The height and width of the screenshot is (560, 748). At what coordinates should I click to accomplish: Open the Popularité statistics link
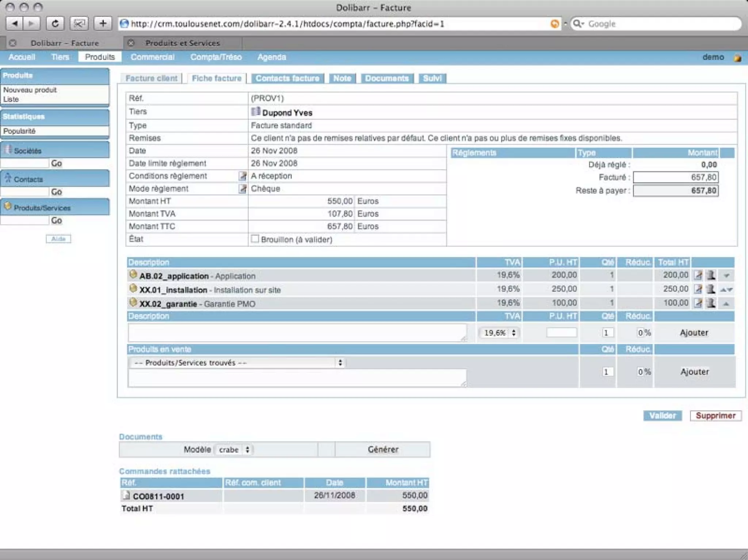click(x=19, y=131)
